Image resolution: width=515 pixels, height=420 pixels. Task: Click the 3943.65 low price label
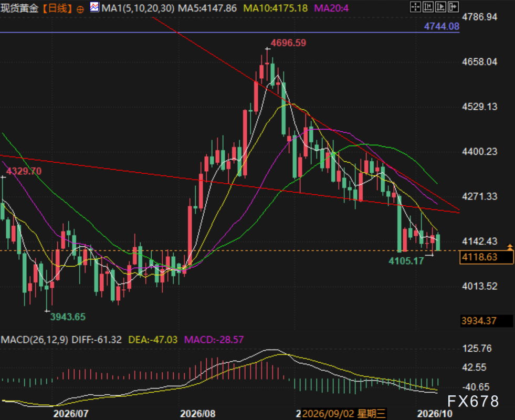[x=68, y=317]
